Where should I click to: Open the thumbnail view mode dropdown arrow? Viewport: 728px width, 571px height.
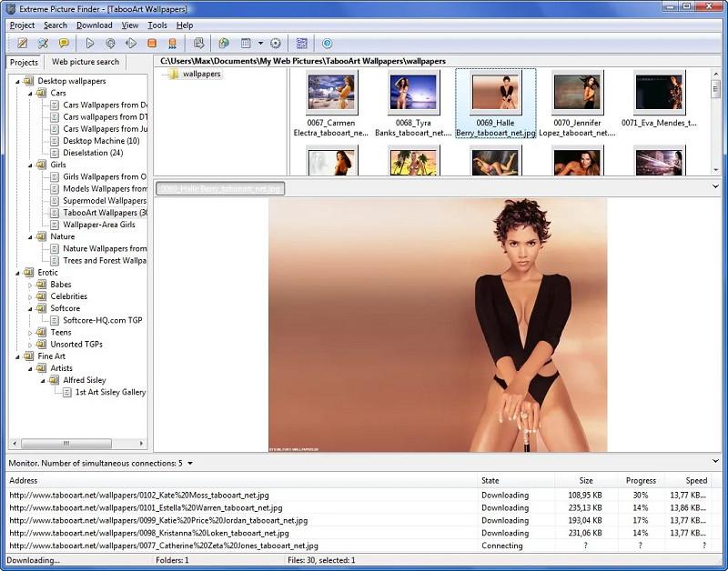pos(259,44)
